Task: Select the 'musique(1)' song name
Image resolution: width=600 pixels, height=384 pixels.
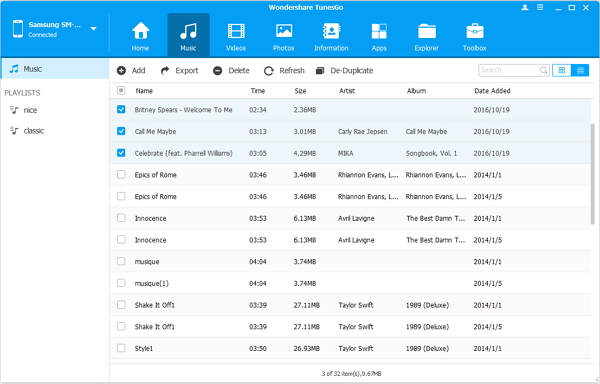Action: [x=152, y=283]
